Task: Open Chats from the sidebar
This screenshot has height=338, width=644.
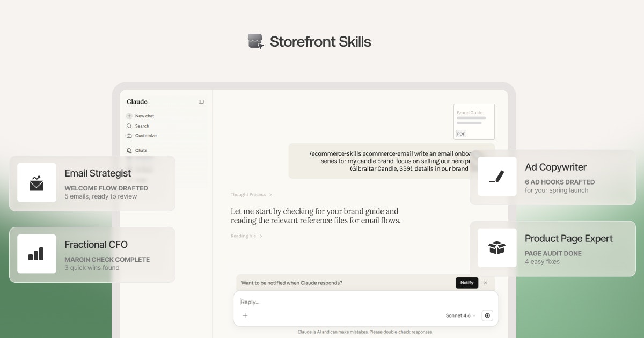Action: (x=139, y=150)
